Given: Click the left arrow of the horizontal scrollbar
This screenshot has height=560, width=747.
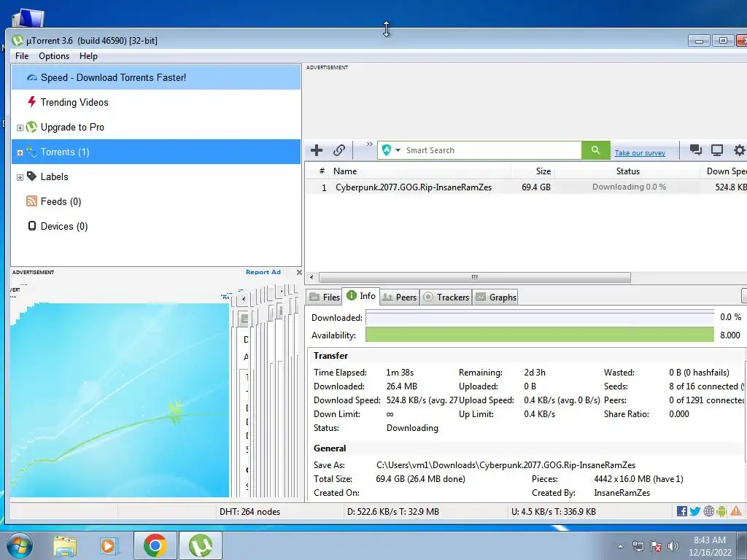Looking at the screenshot, I should pos(311,277).
